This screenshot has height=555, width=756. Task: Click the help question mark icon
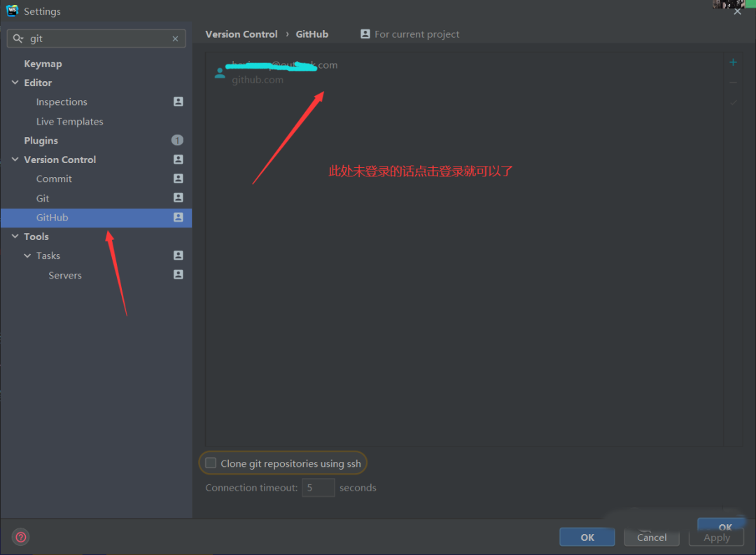click(21, 537)
